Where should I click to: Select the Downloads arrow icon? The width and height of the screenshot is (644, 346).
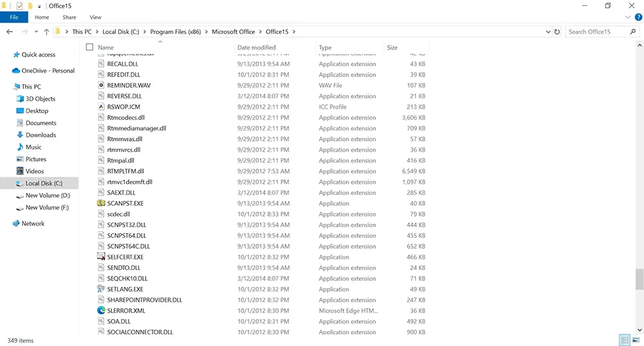point(20,135)
